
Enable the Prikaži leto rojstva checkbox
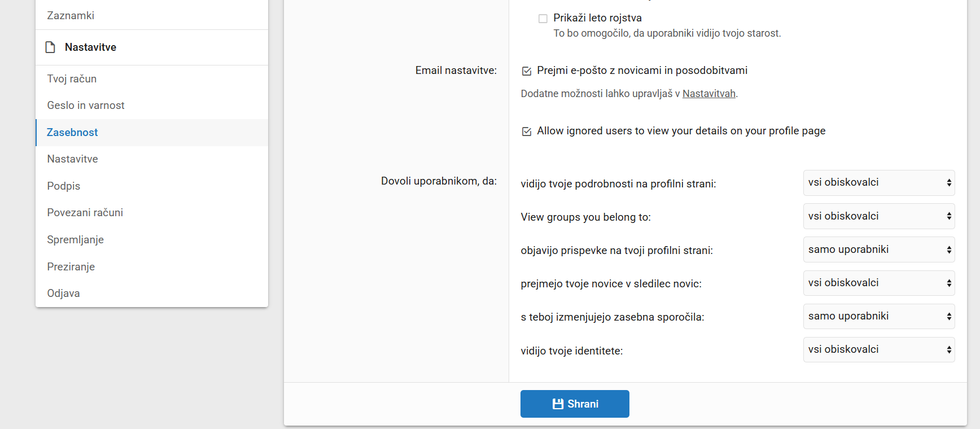pyautogui.click(x=543, y=19)
